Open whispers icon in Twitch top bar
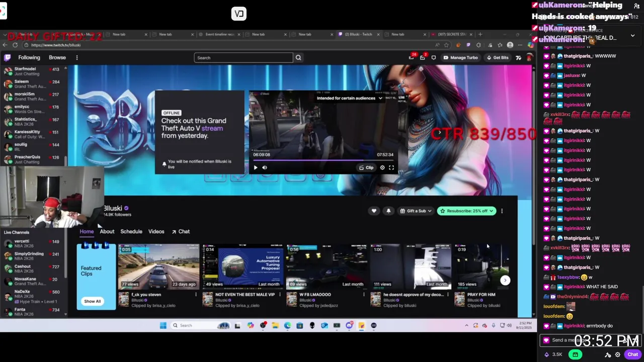644x362 pixels. [433, 57]
